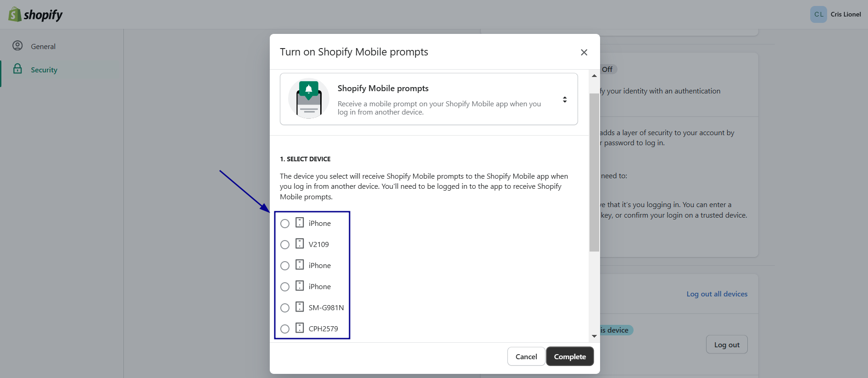Open the authentication method selector arrows
This screenshot has height=378, width=868.
click(565, 99)
